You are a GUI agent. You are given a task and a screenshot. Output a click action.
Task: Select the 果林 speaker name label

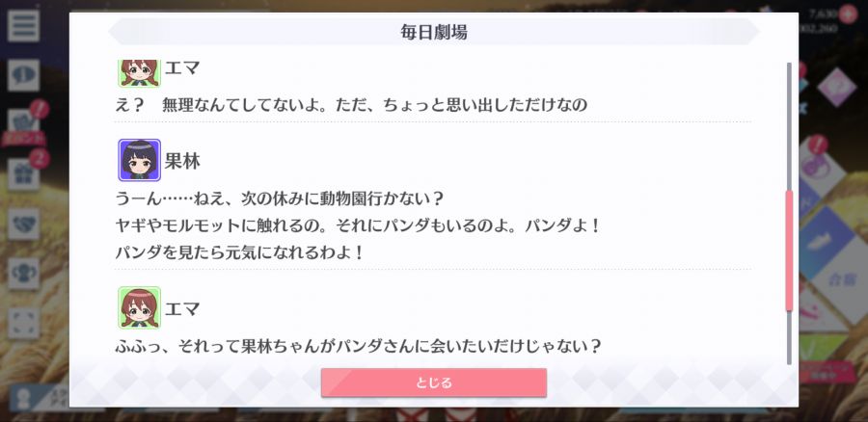[182, 162]
